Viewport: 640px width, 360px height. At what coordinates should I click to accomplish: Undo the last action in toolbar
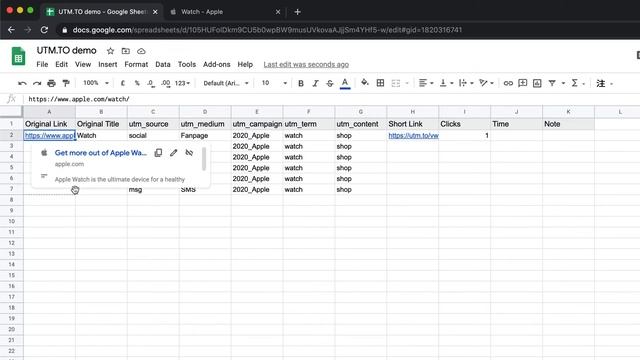22,83
